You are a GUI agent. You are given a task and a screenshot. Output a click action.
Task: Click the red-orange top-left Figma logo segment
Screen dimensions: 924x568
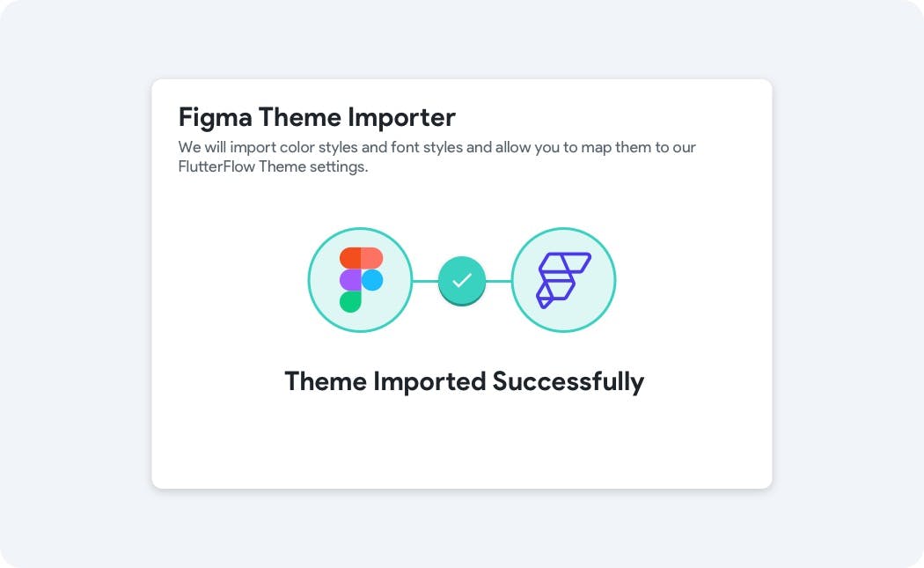click(x=350, y=258)
